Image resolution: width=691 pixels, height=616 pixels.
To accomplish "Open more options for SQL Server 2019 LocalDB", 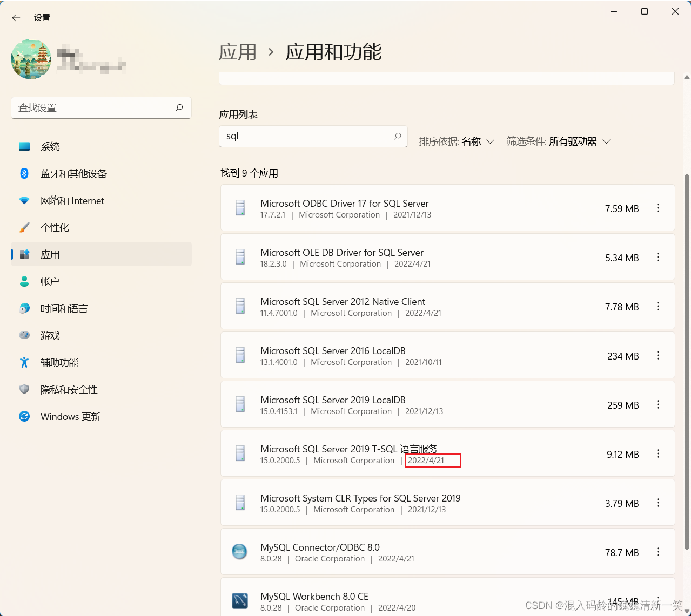I will point(658,404).
